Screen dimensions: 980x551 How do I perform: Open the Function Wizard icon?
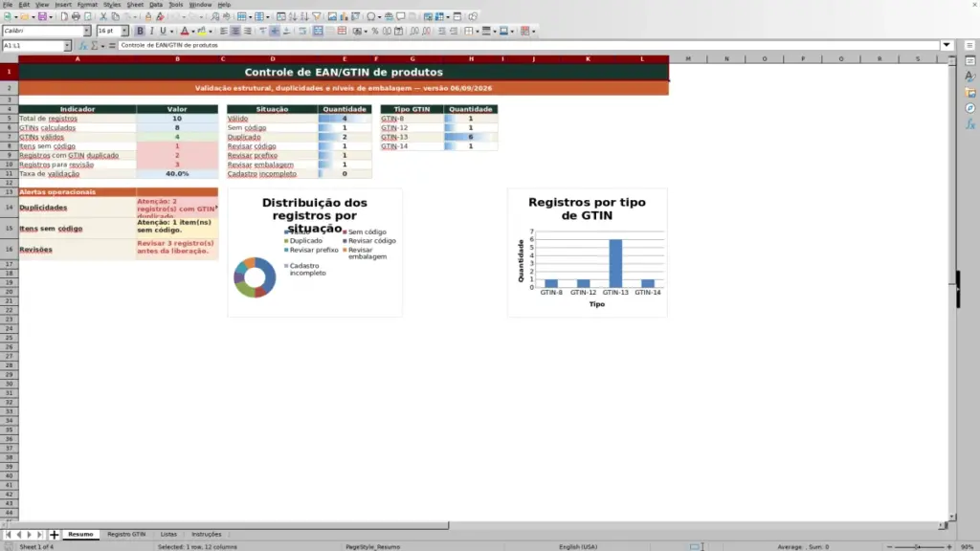(x=82, y=46)
